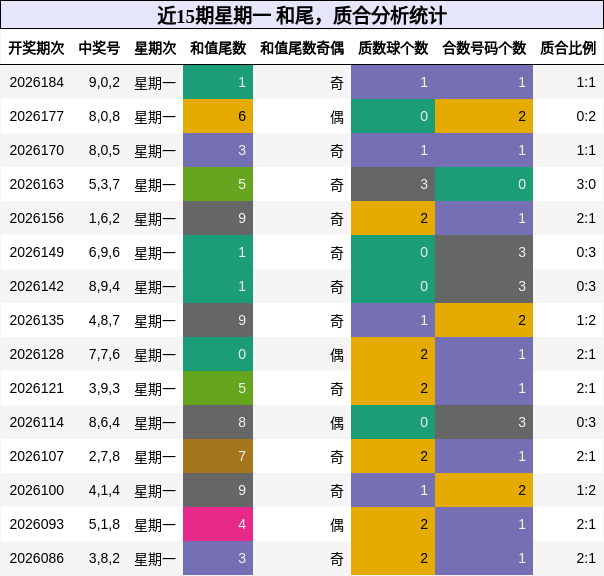The image size is (604, 576).
Task: Click 星期一 in row 2026086
Action: tap(155, 558)
